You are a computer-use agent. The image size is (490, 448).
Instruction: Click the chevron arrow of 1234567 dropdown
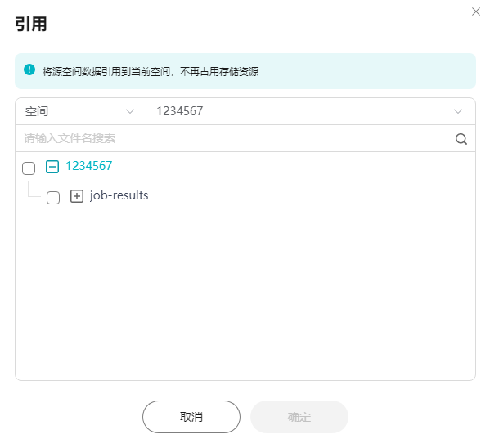point(458,111)
